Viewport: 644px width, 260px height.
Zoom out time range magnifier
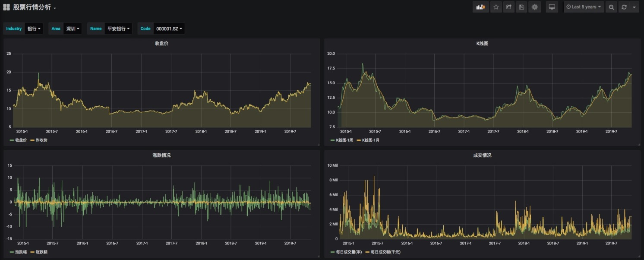pyautogui.click(x=611, y=7)
